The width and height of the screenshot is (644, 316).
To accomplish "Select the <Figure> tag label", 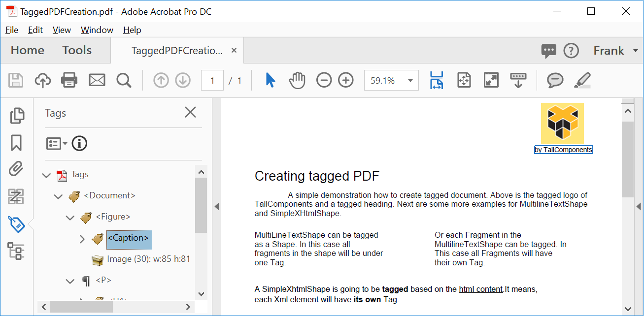I will click(113, 217).
